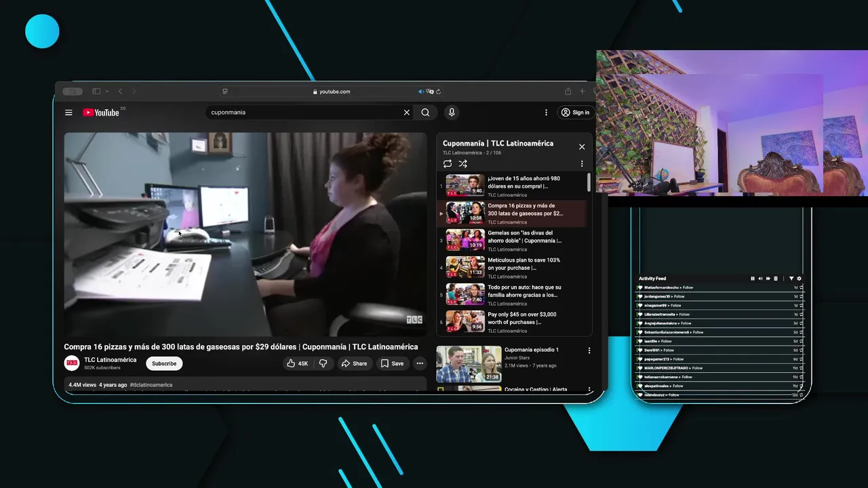Play Gemelas son las divas del ahorro

pos(512,240)
